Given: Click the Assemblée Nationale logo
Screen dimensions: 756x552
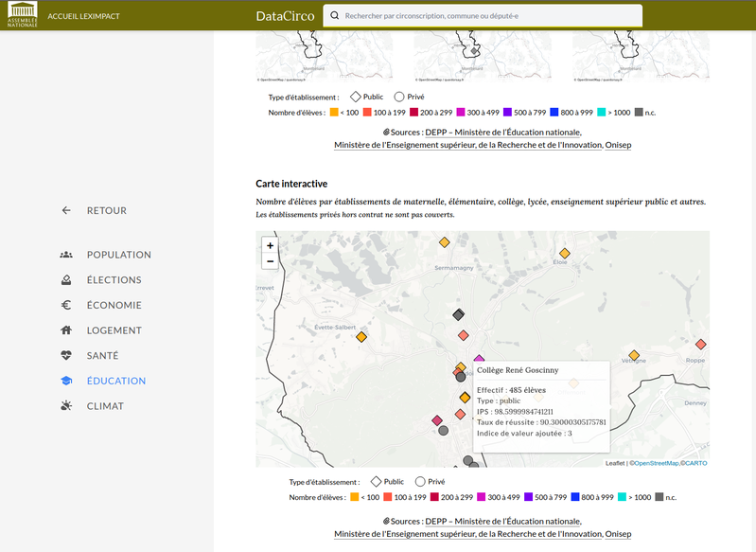Looking at the screenshot, I should pos(23,15).
